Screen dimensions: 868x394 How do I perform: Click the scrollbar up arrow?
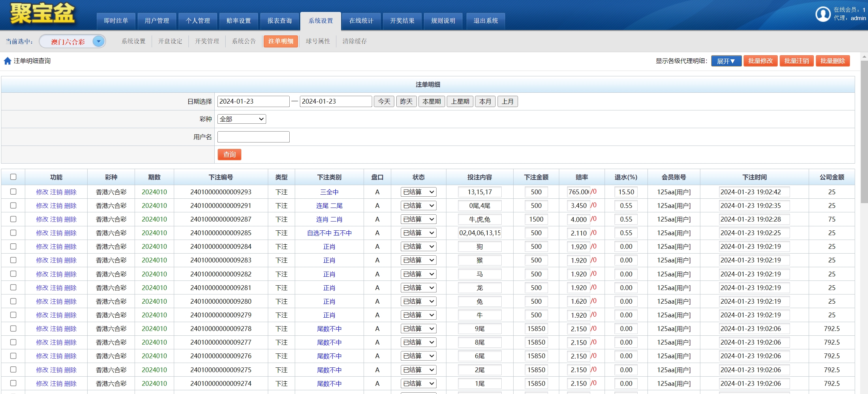(864, 57)
